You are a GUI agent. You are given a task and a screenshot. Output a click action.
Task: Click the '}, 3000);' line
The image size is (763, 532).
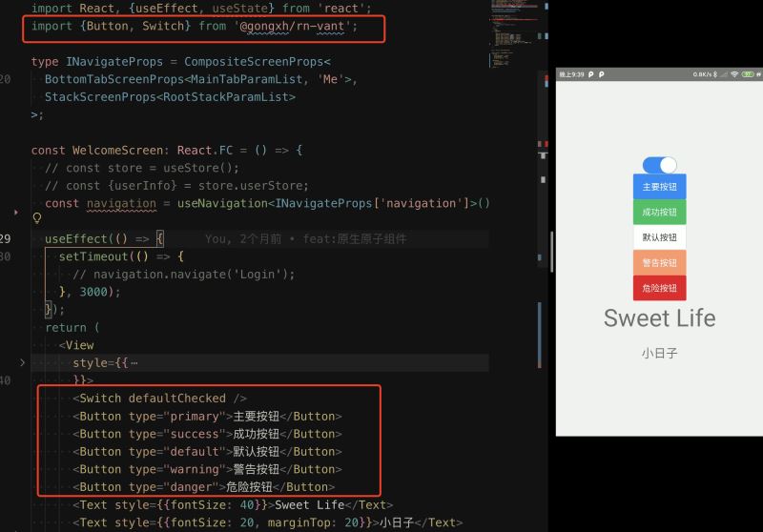tap(90, 292)
